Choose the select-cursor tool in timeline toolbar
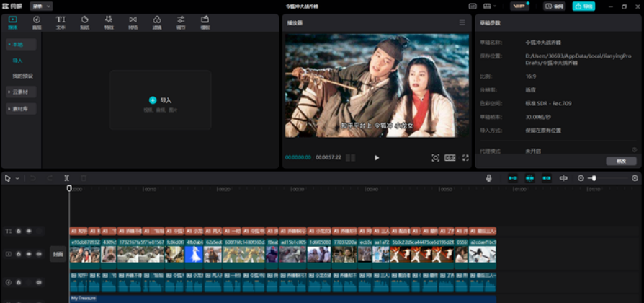The image size is (644, 303). point(8,178)
